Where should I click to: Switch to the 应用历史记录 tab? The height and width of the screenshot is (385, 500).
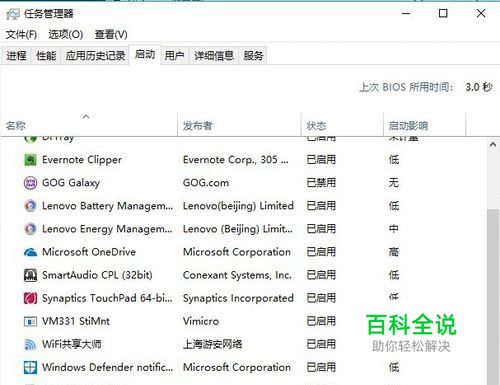point(95,55)
